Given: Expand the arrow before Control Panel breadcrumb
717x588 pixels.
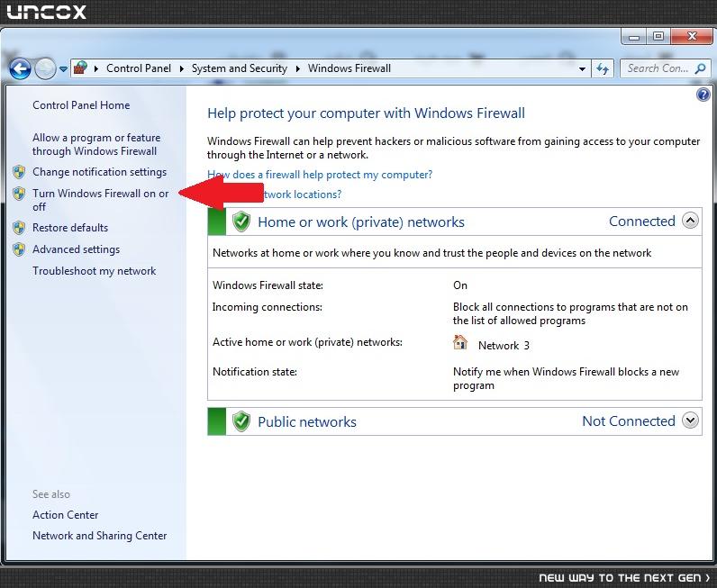Looking at the screenshot, I should (x=96, y=68).
